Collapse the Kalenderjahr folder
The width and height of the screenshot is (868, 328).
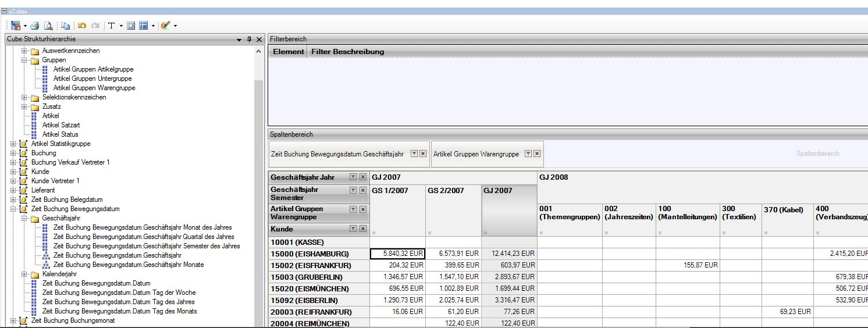(24, 274)
